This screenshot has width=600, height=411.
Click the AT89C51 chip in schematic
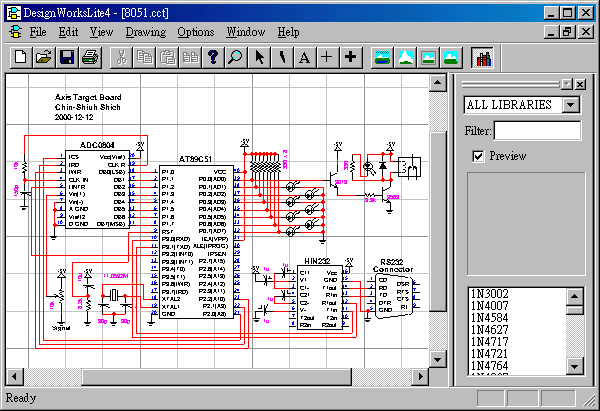coord(196,242)
